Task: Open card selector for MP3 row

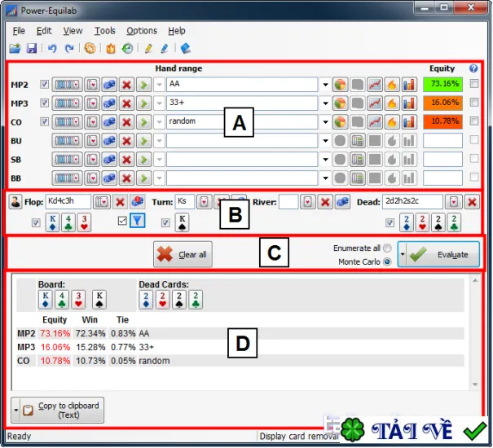Action: (x=92, y=103)
